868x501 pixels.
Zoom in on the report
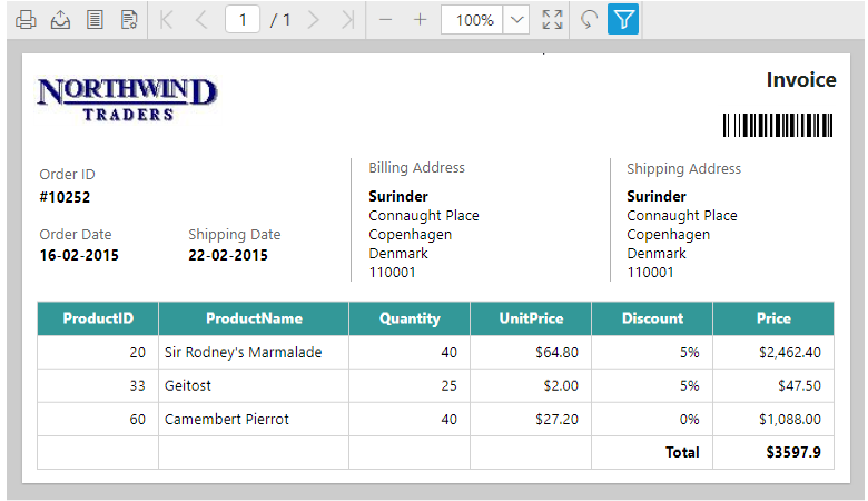(420, 19)
